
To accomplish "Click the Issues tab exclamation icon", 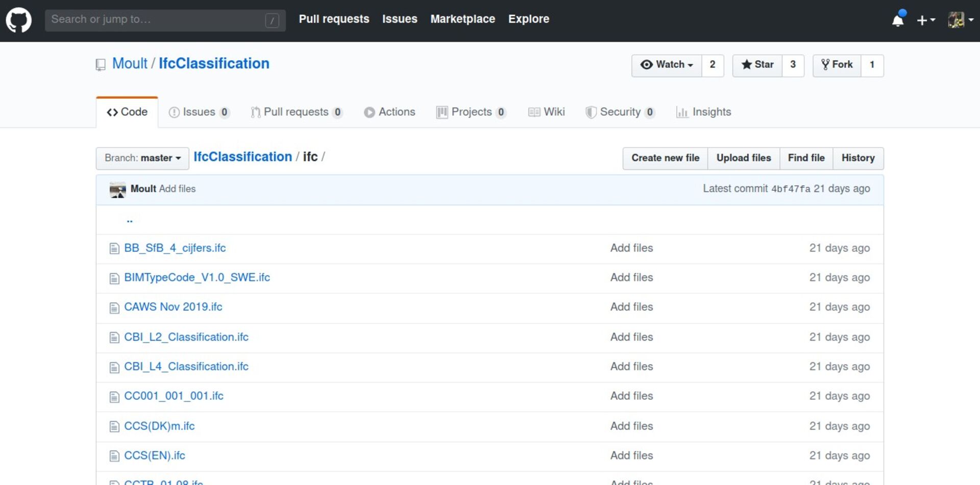I will coord(174,112).
